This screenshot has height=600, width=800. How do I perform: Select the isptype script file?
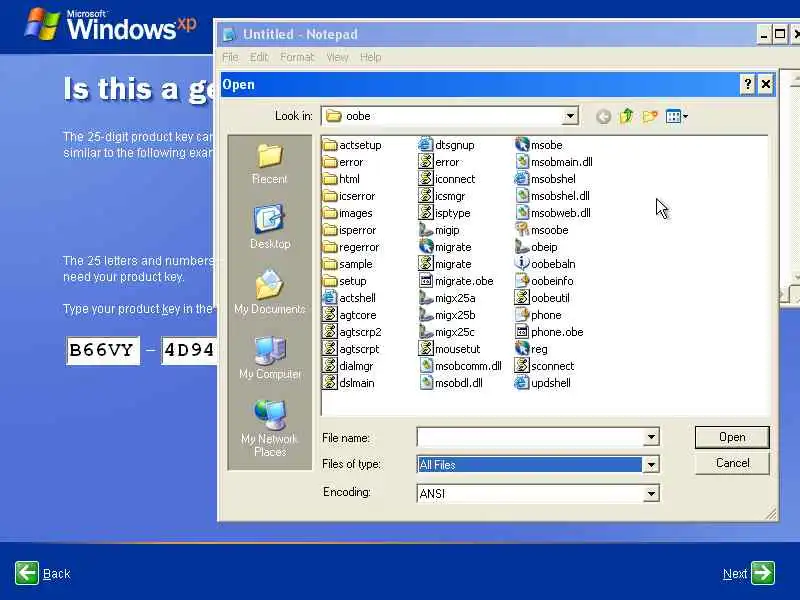(444, 213)
